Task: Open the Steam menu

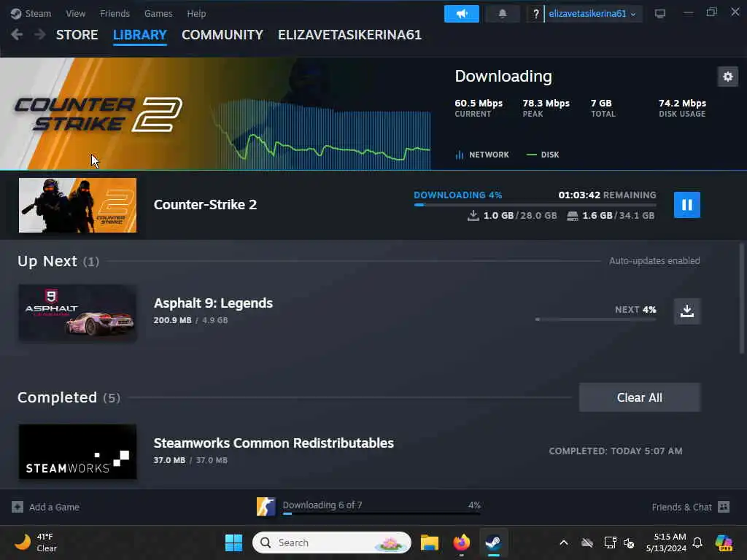Action: point(38,13)
